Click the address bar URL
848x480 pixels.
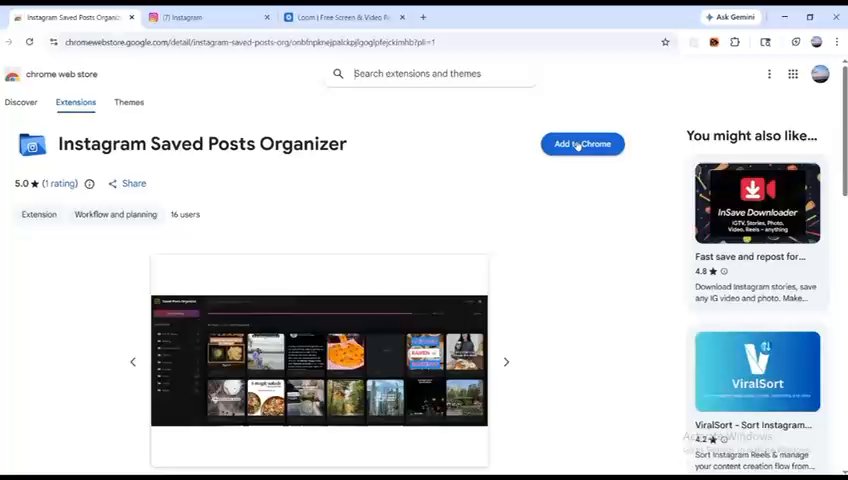click(x=250, y=42)
